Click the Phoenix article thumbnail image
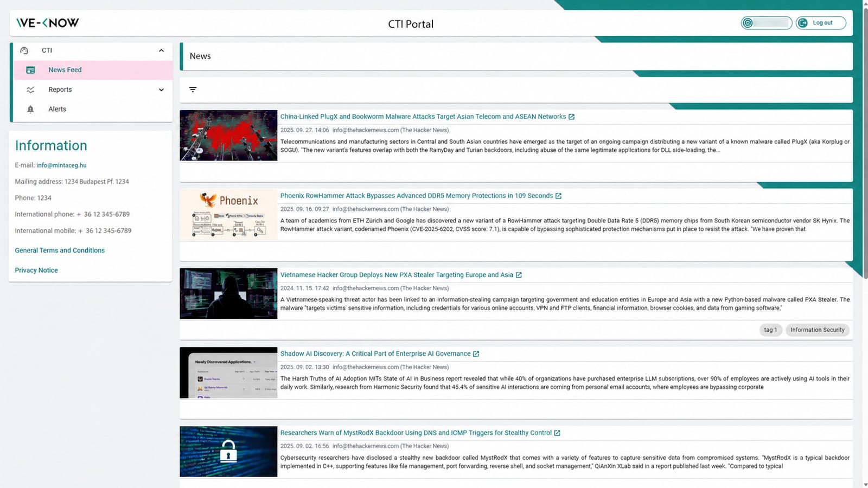The height and width of the screenshot is (488, 868). pos(228,215)
